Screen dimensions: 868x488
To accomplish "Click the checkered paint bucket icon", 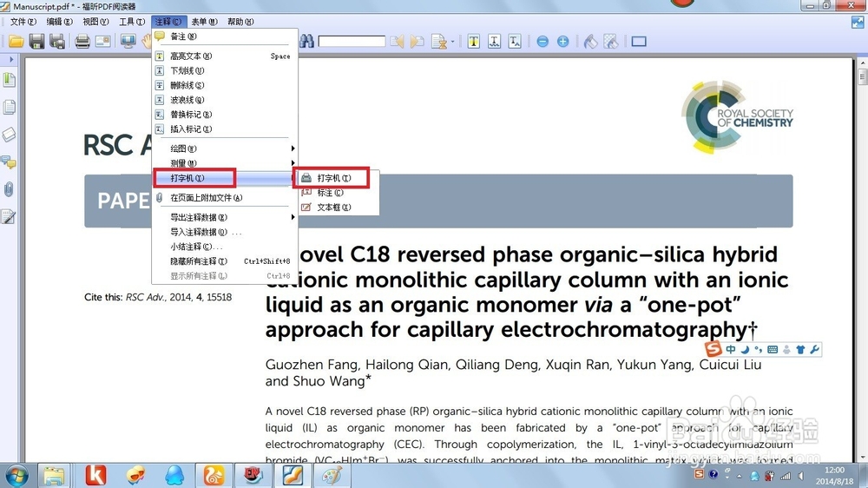I will (610, 42).
